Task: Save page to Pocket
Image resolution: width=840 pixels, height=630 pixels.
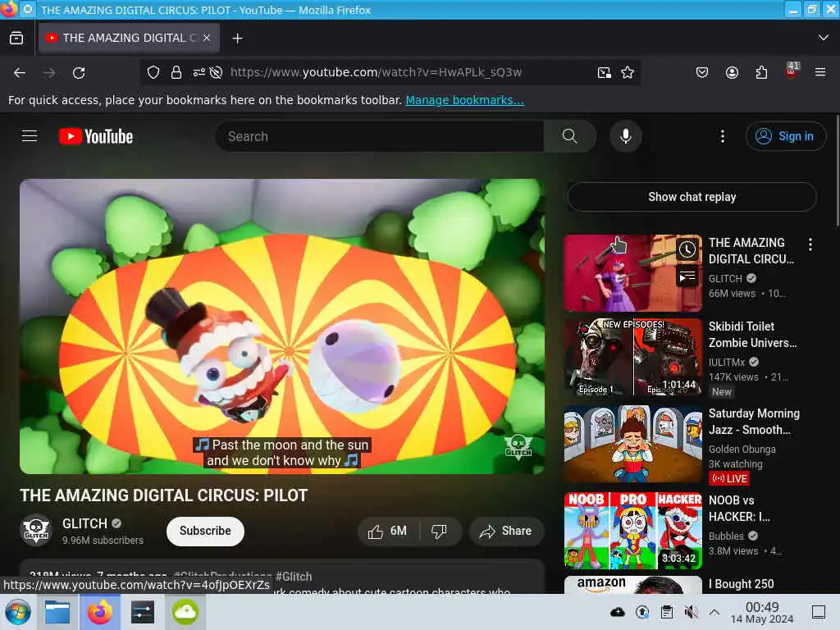Action: click(702, 72)
